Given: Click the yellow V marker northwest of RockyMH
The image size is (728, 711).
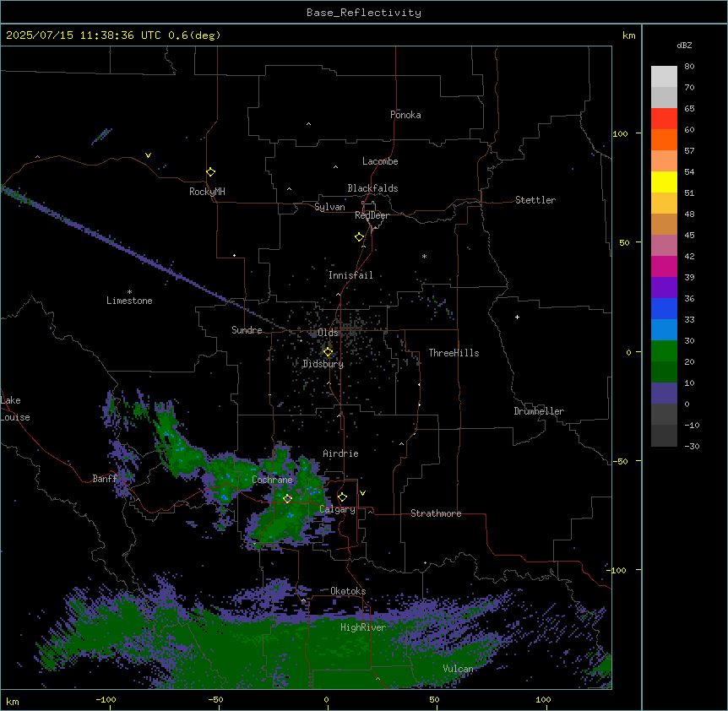Looking at the screenshot, I should pos(148,155).
